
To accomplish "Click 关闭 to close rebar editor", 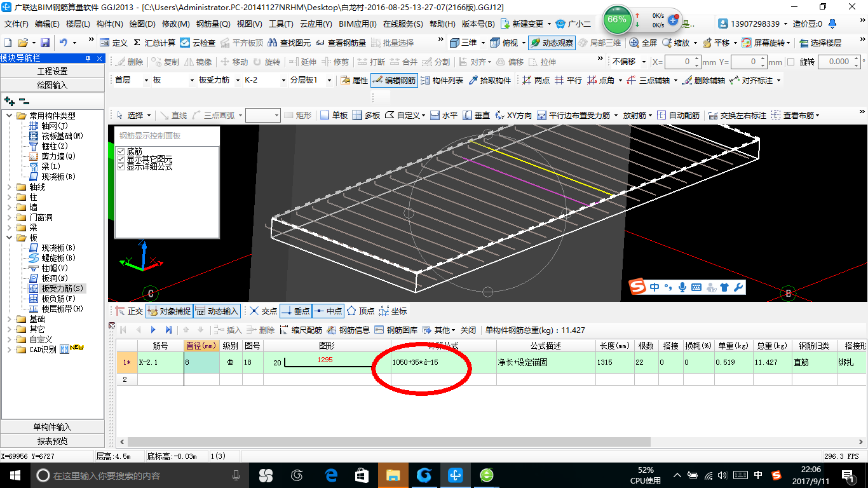I will pos(468,330).
